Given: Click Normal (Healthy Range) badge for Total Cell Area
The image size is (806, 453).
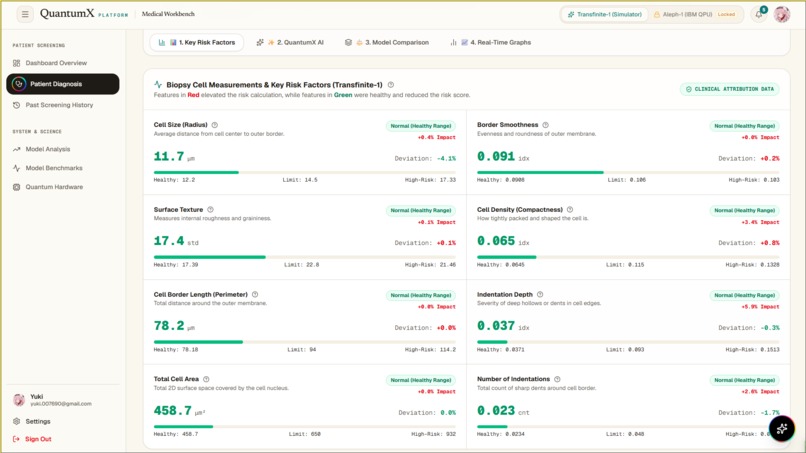Looking at the screenshot, I should click(x=420, y=380).
